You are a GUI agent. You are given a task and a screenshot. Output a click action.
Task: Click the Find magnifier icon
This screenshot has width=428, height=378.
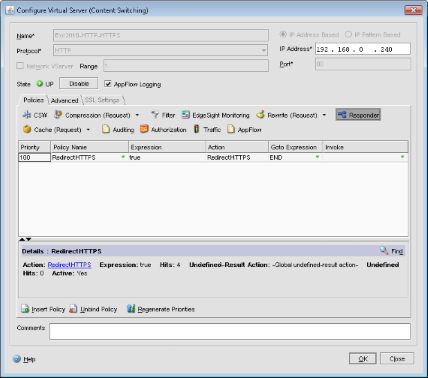[x=384, y=250]
